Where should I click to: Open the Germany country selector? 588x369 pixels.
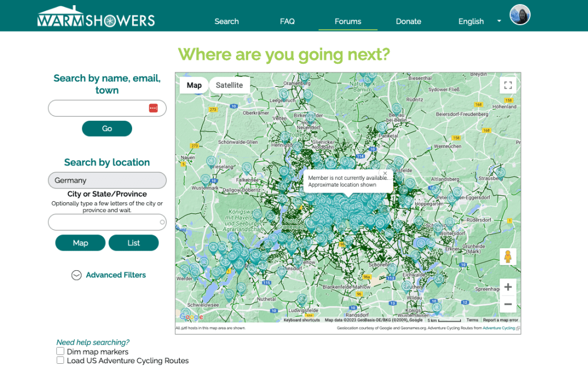pos(107,180)
